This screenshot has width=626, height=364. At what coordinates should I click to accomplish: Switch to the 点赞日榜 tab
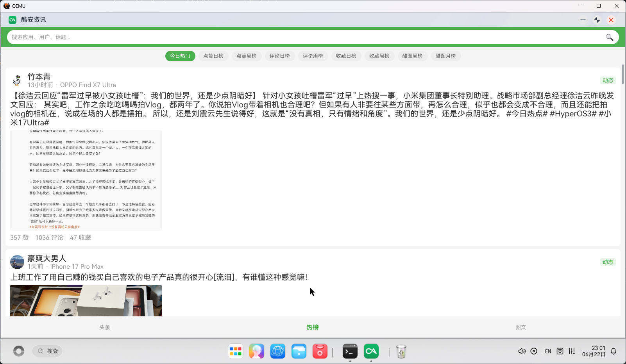213,56
